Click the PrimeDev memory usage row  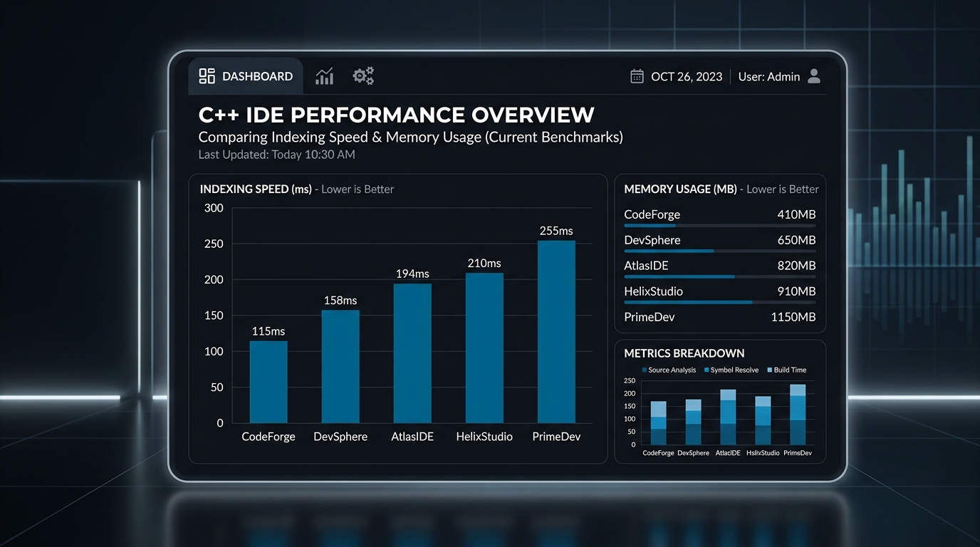coord(719,317)
